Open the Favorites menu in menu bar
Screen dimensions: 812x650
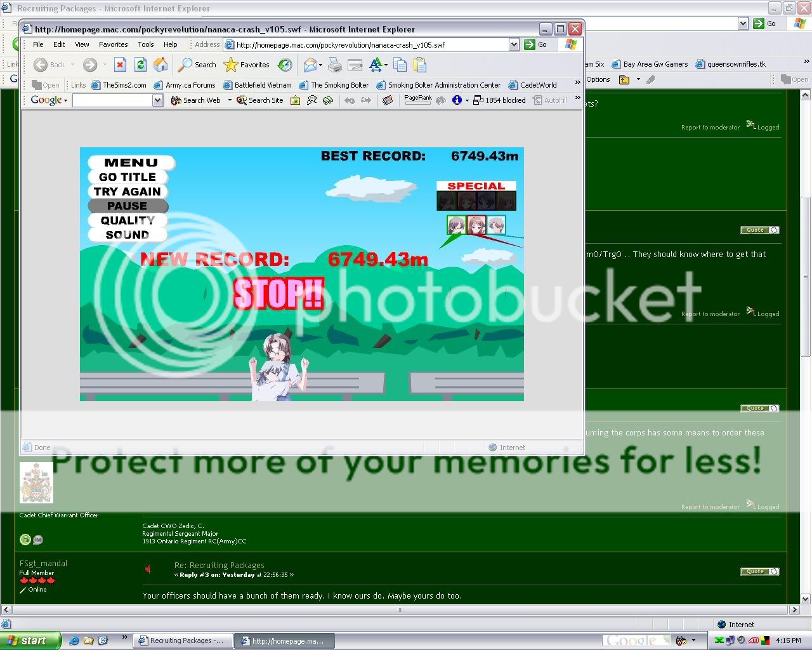tap(113, 44)
